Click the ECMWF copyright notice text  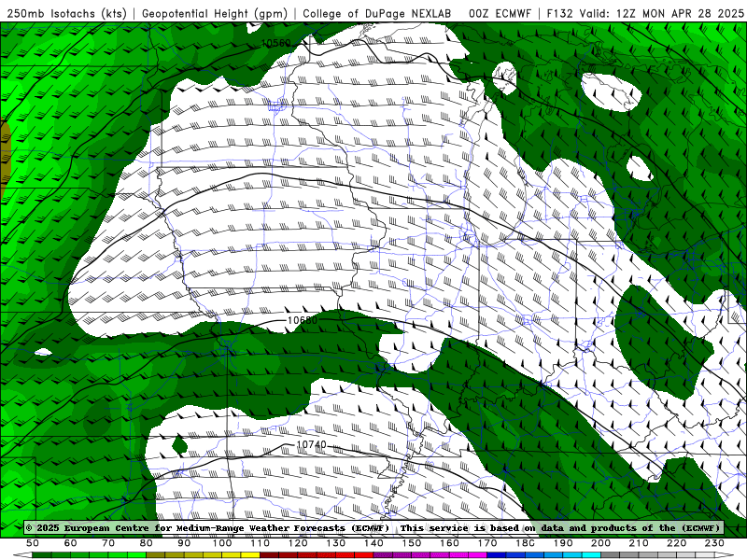[x=207, y=528]
